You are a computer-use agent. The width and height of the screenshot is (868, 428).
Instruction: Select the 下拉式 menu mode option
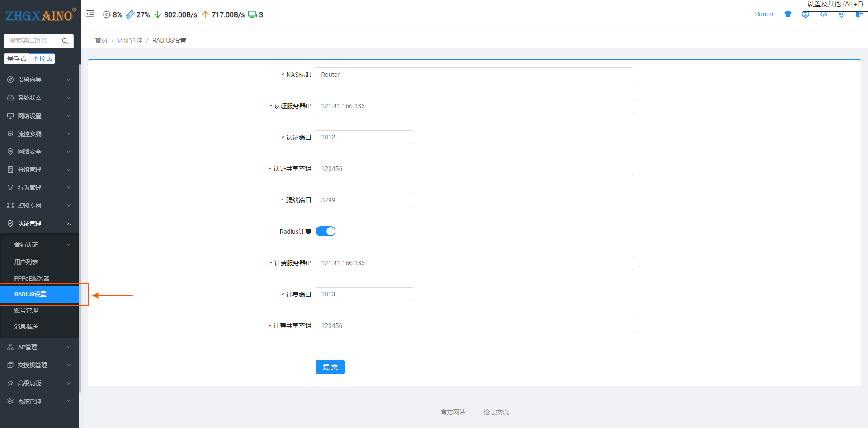click(42, 59)
